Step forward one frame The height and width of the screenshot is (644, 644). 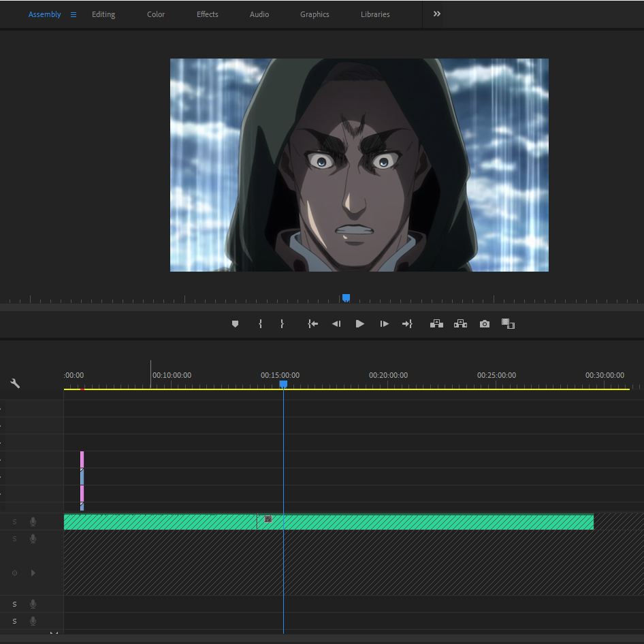[x=385, y=324]
